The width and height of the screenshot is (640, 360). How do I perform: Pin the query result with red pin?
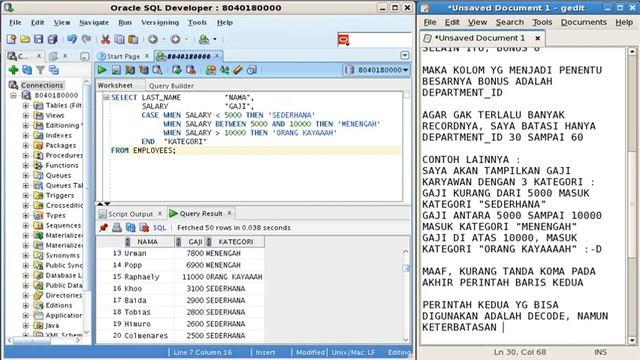tap(104, 227)
